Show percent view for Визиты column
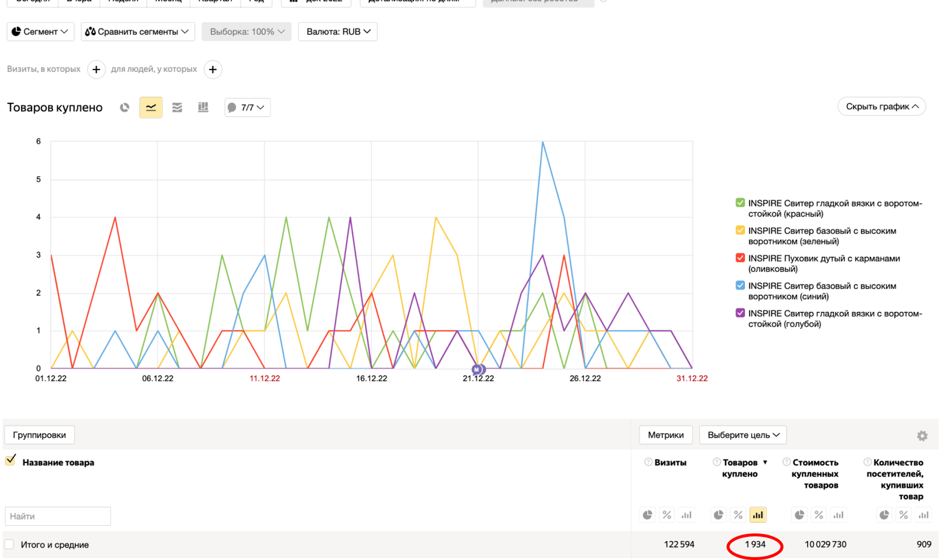942x560 pixels. pos(667,515)
